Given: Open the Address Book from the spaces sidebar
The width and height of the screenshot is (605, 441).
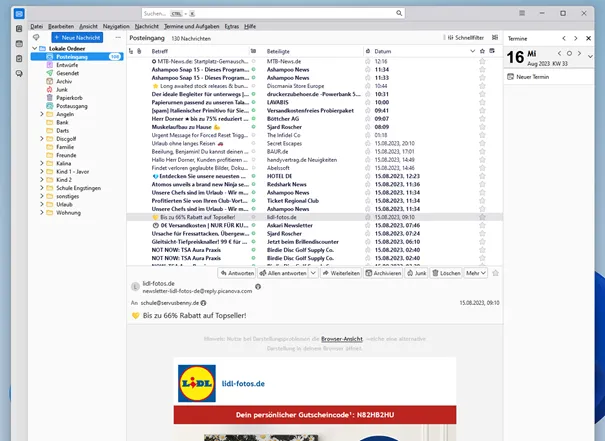Looking at the screenshot, I should coord(19,29).
